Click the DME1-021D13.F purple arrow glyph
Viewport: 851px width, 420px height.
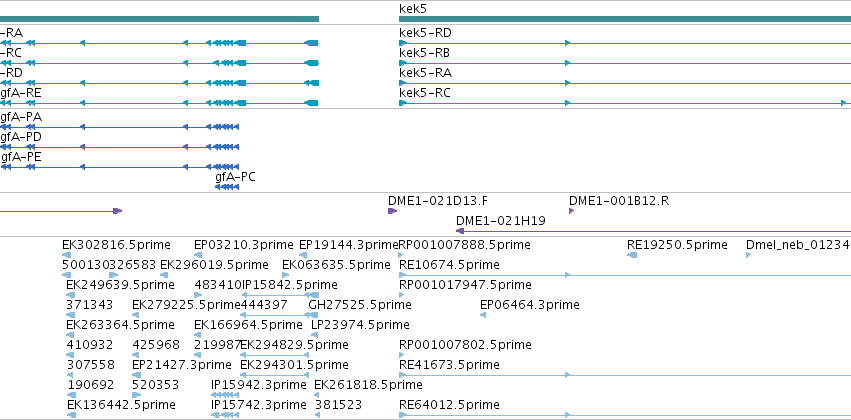(x=392, y=211)
